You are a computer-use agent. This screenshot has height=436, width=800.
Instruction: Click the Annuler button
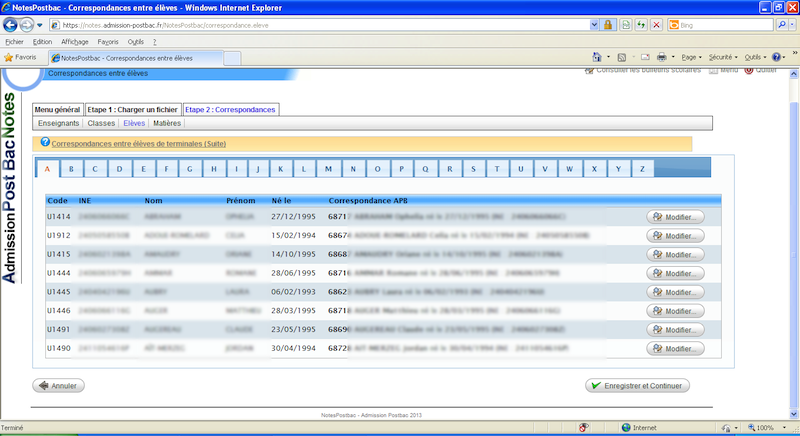[x=58, y=385]
